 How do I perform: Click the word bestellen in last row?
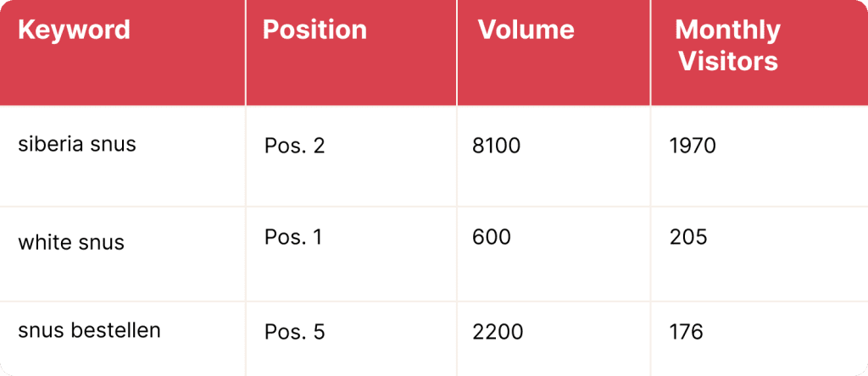pyautogui.click(x=116, y=330)
